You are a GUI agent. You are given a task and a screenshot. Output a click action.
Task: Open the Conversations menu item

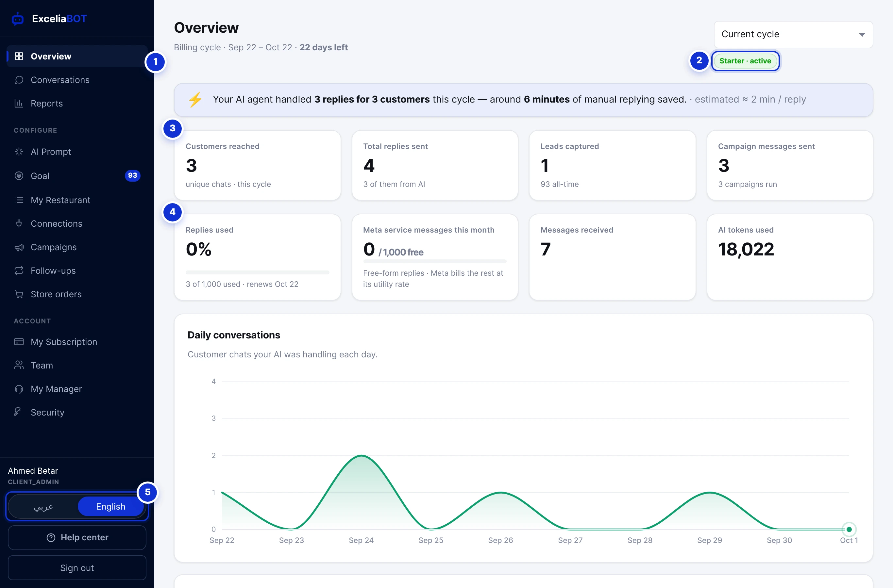tap(77, 80)
